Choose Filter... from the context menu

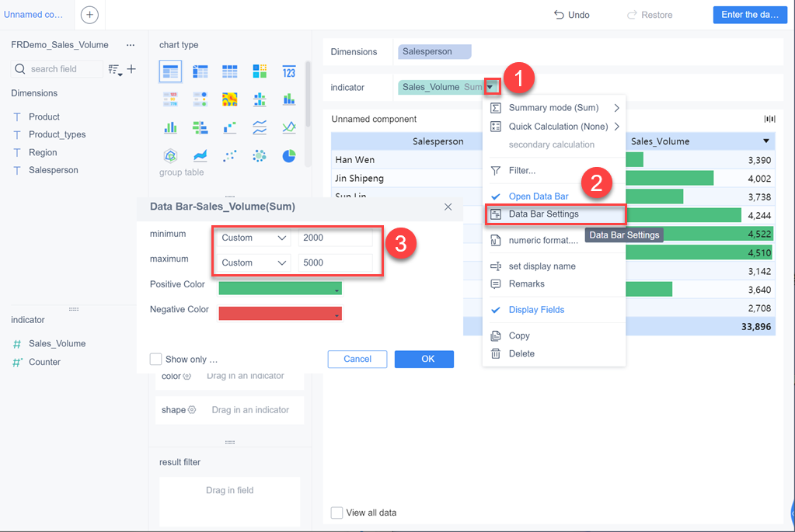[554, 171]
